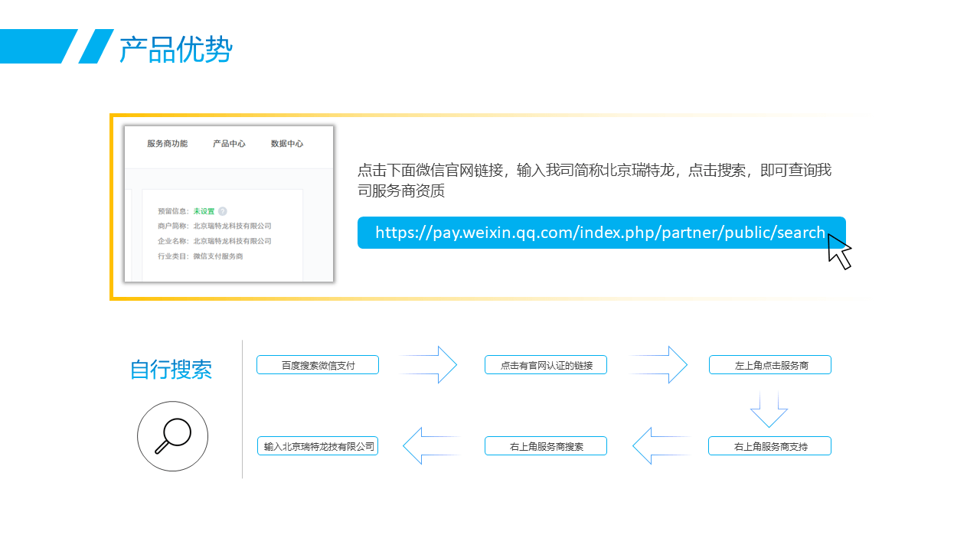
Task: Click the 行业类目 value 微信支付服务商
Action: pos(217,256)
